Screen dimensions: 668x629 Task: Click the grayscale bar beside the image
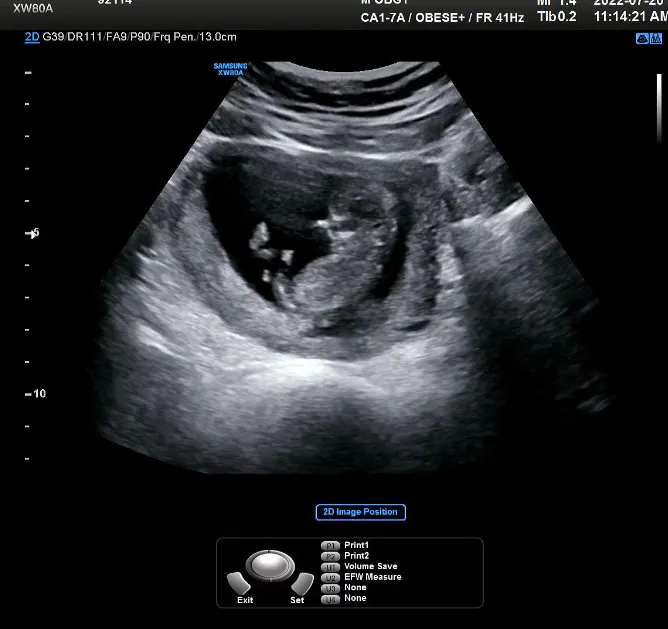pos(659,109)
